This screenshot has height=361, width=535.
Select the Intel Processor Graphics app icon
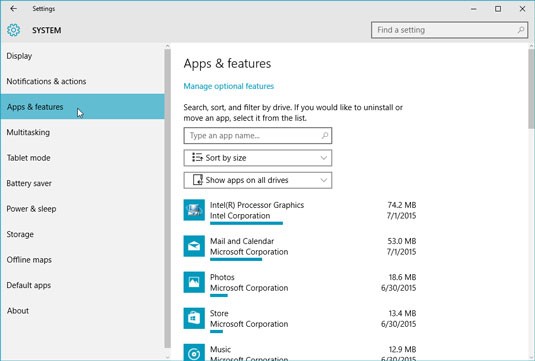194,210
